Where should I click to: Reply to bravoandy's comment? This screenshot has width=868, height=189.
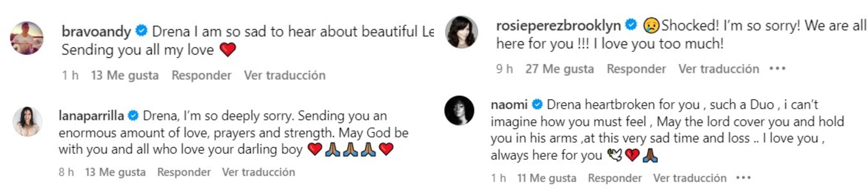coord(201,75)
